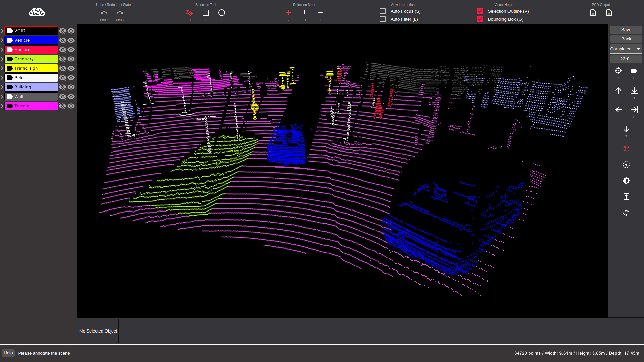The image size is (644, 362).
Task: Click the 22:01 timer field
Action: tap(626, 59)
